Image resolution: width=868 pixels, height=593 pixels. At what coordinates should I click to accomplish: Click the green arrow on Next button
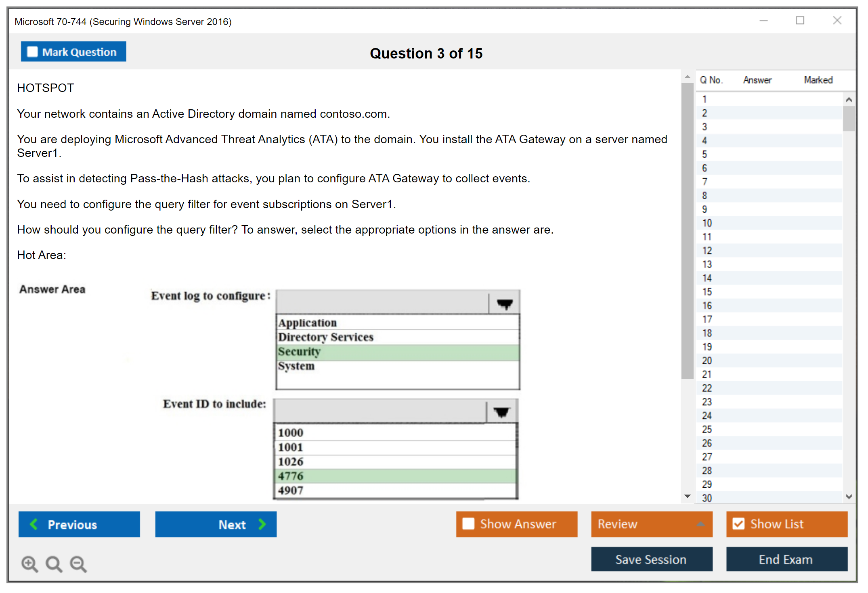click(262, 524)
